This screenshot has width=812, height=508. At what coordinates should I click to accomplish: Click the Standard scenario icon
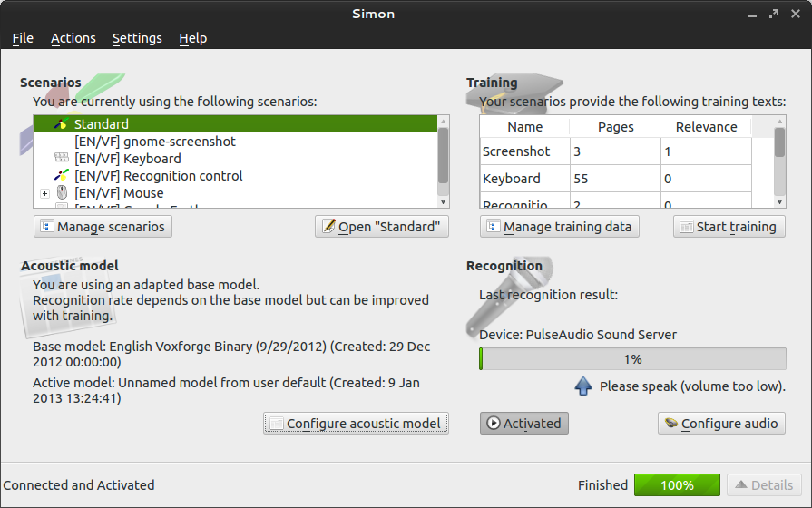click(x=61, y=124)
